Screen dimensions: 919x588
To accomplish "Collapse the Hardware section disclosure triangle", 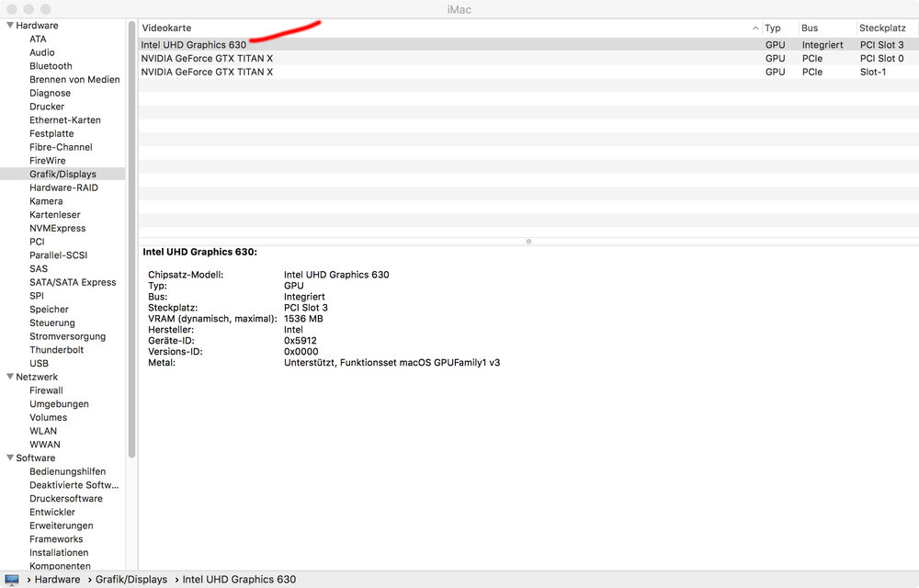I will [9, 26].
